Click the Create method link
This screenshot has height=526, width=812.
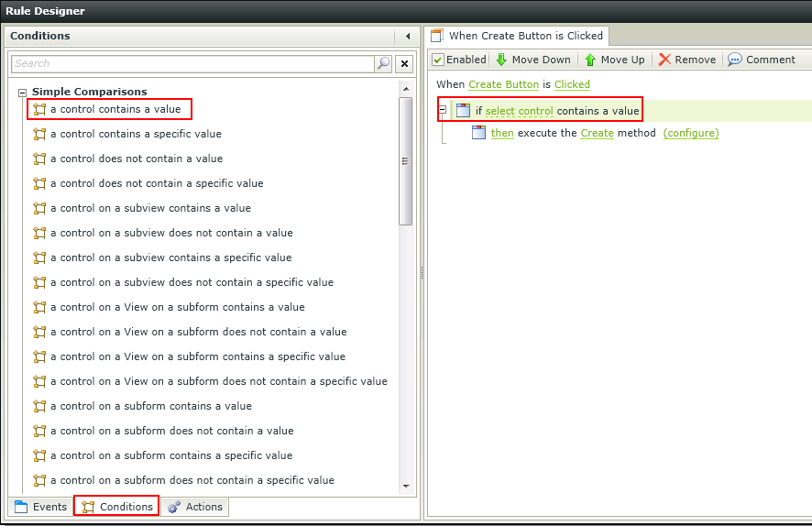[x=597, y=134]
